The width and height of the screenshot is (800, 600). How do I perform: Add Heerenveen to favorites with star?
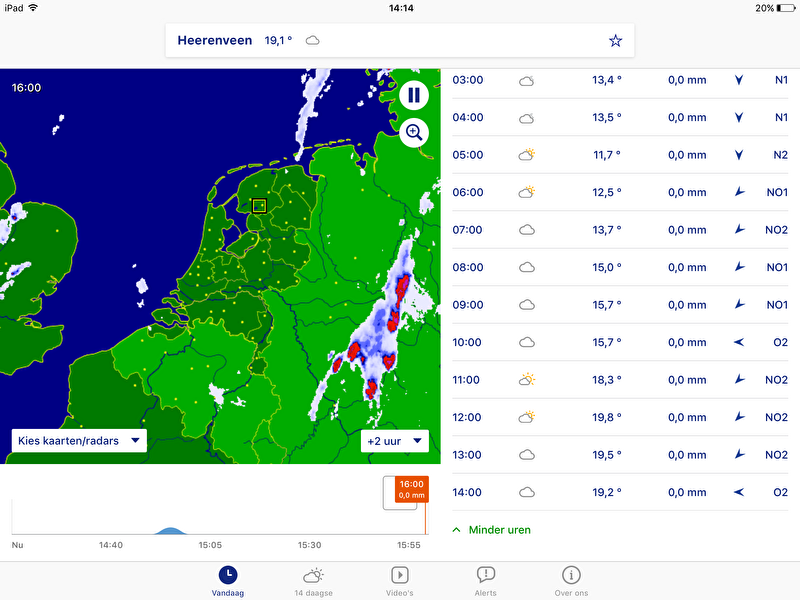[x=615, y=41]
